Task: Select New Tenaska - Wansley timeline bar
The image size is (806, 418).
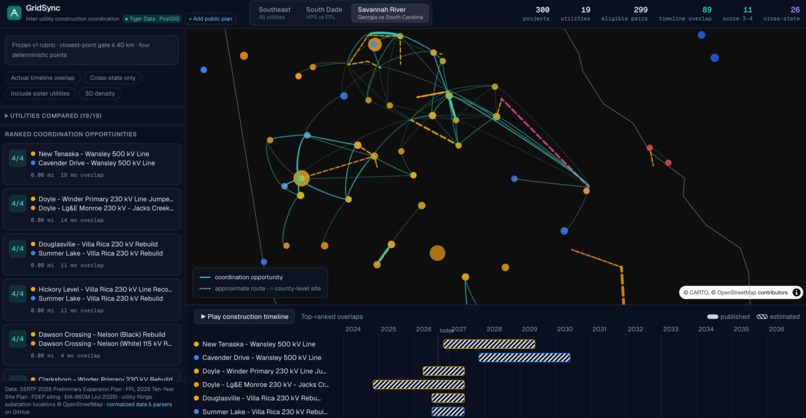Action: tap(489, 344)
